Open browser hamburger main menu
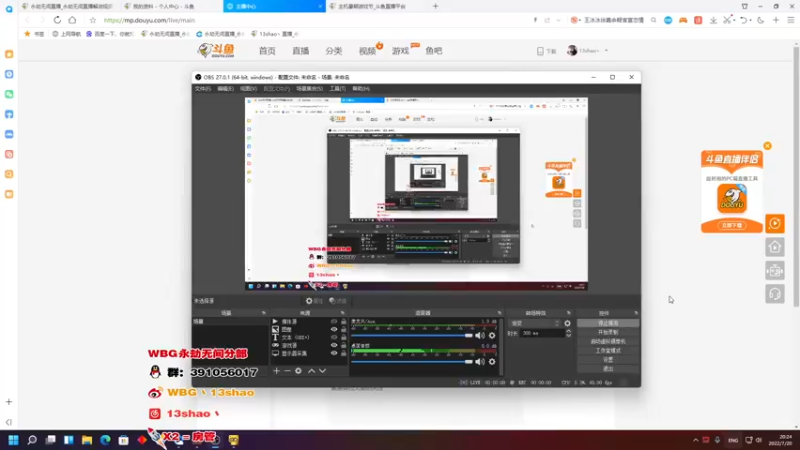800x450 pixels. click(x=791, y=20)
